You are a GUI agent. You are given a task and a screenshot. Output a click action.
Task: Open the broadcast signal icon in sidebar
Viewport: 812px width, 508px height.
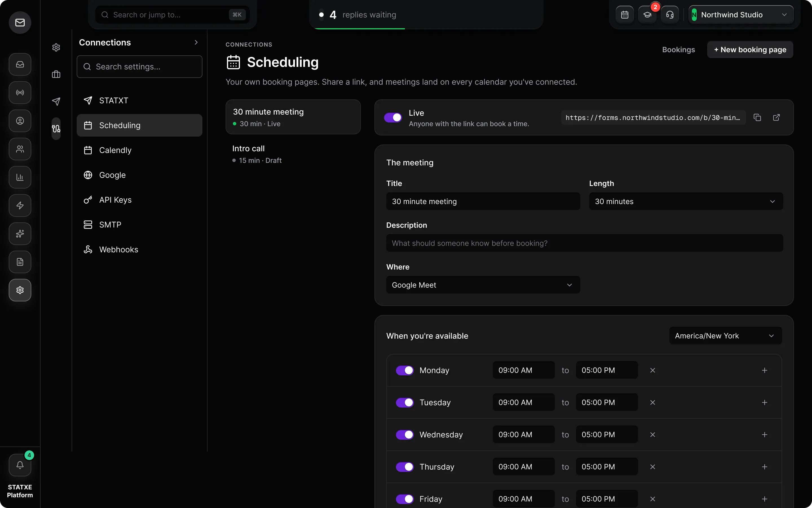click(x=20, y=92)
